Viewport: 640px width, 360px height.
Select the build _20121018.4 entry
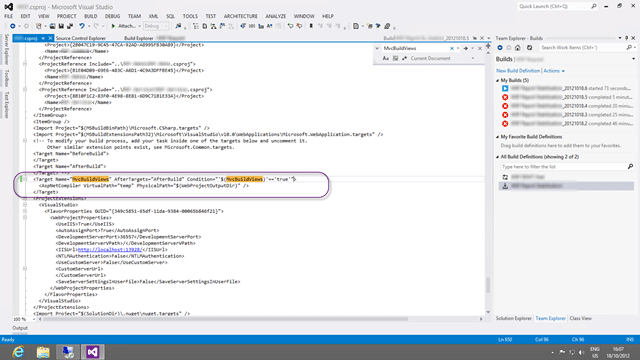[x=567, y=106]
